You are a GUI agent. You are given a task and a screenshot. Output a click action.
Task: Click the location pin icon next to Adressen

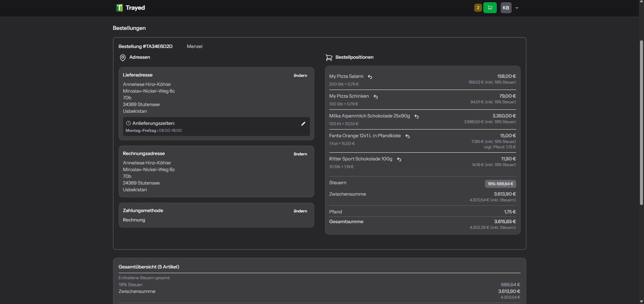tap(122, 58)
